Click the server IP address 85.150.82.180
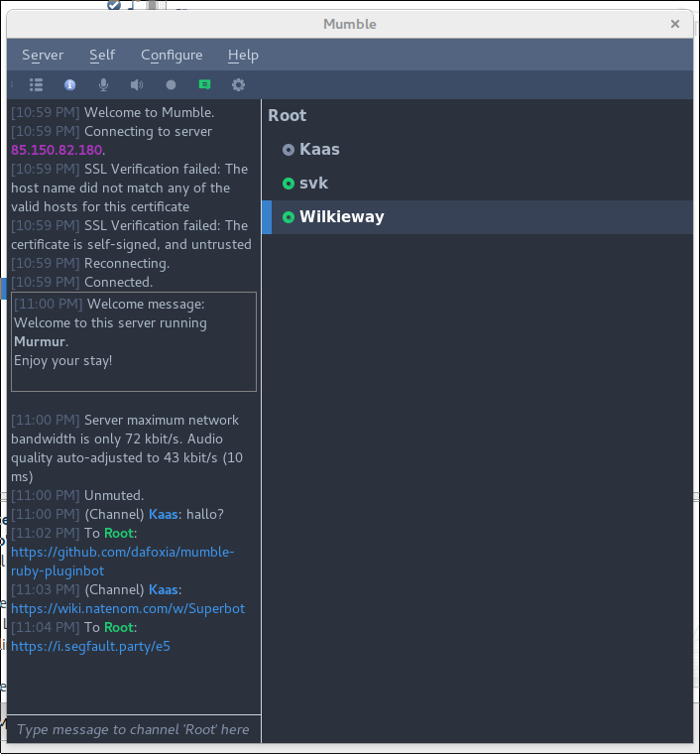 point(57,150)
